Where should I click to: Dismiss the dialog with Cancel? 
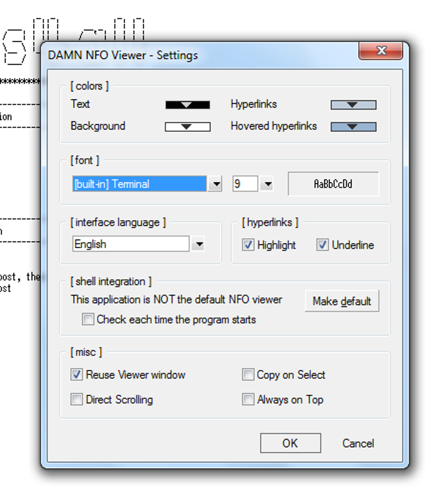(x=358, y=443)
